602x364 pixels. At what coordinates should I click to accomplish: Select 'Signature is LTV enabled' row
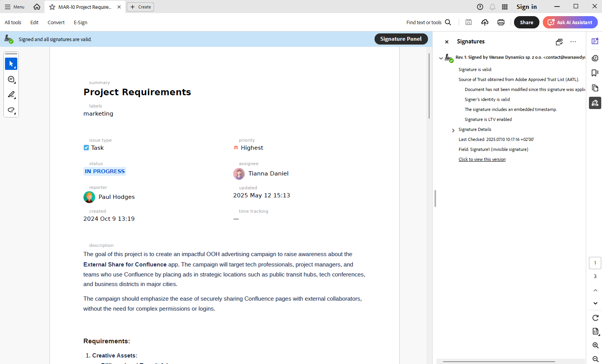(x=488, y=119)
